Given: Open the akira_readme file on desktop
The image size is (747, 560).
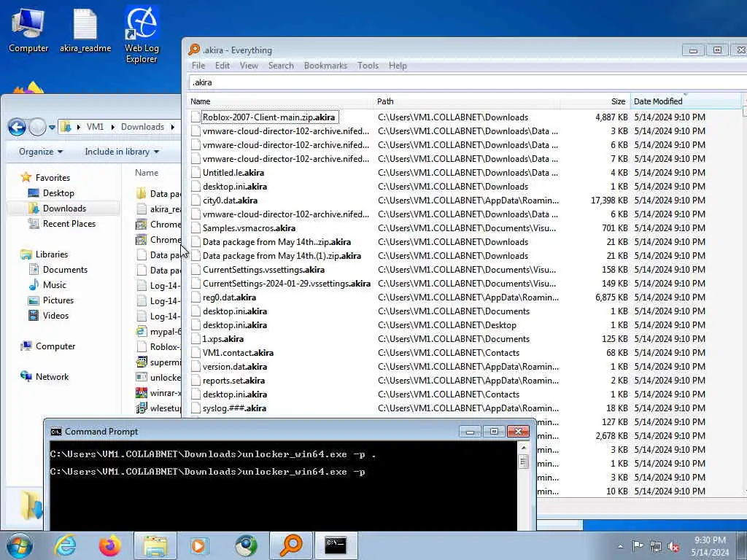Looking at the screenshot, I should coord(85,31).
